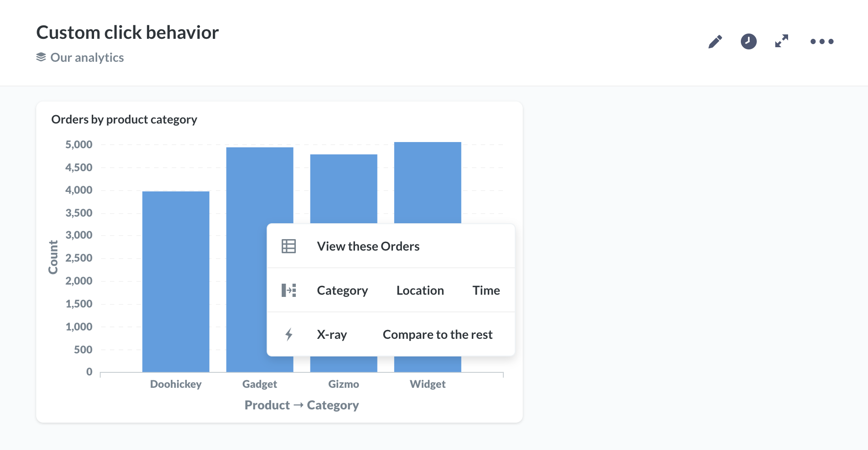Break out by Category

tap(342, 290)
